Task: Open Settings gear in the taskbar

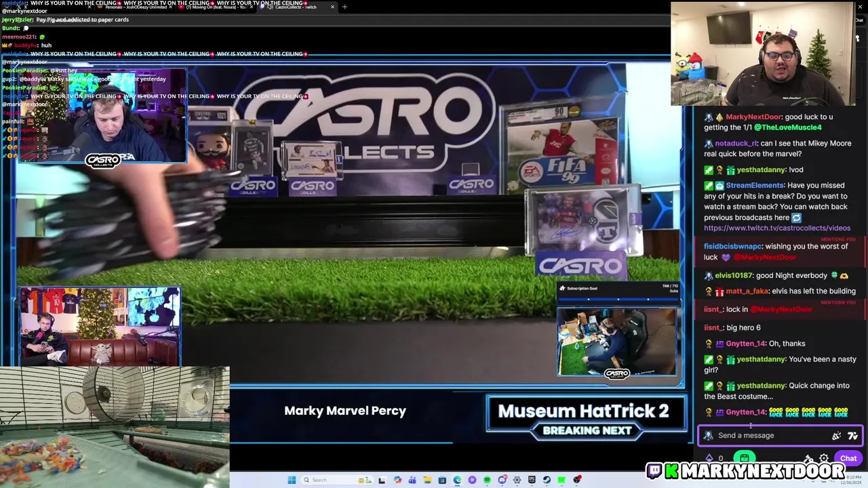Action: point(517,480)
